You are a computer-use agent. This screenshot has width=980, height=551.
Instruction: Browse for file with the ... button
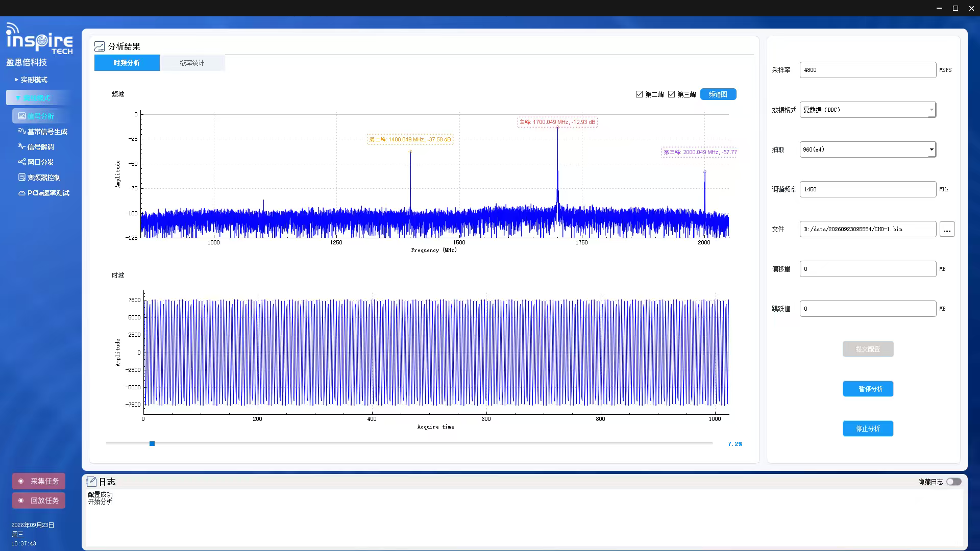(947, 229)
